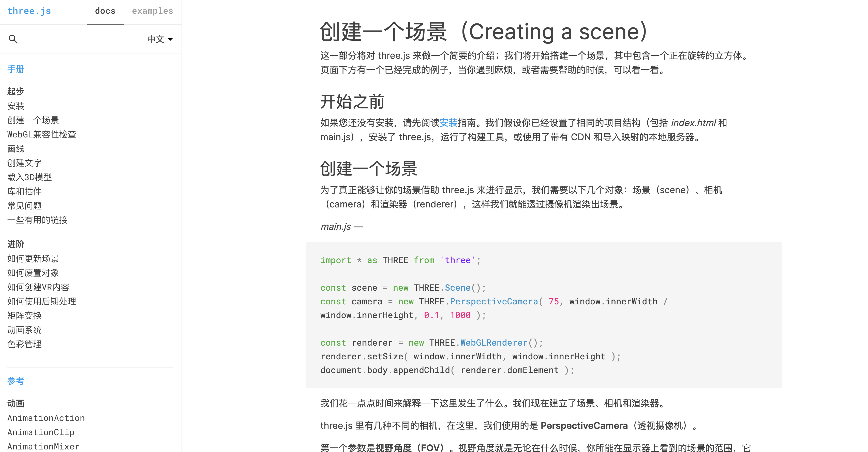This screenshot has height=452, width=868.
Task: Click PerspectiveCamera in the code block
Action: tap(494, 302)
